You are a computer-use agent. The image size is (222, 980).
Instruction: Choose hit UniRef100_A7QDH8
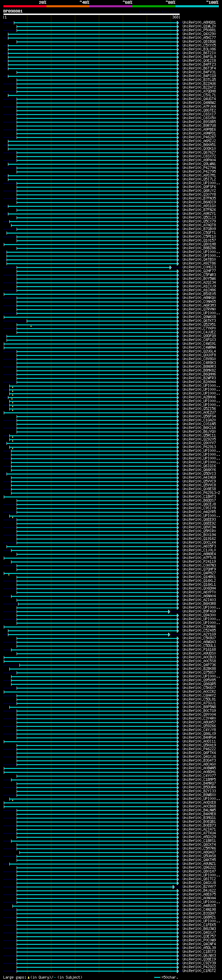pos(199,91)
